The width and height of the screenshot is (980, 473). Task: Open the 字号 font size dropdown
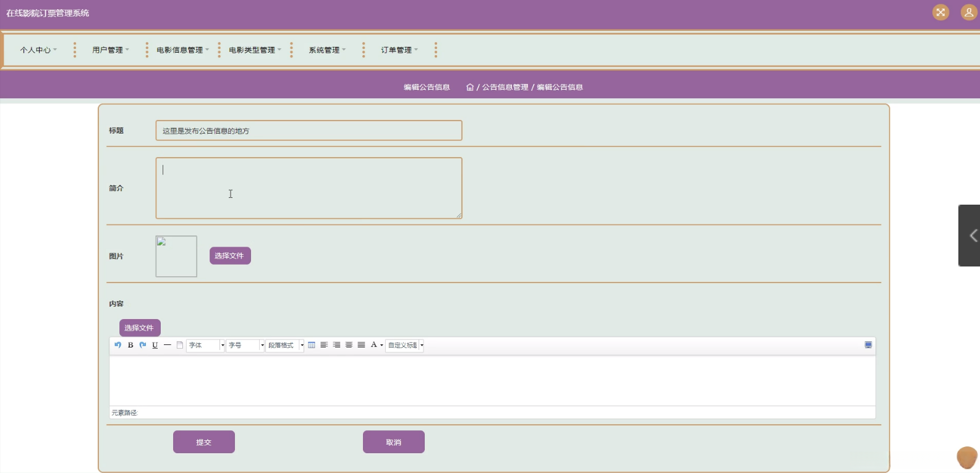(245, 345)
